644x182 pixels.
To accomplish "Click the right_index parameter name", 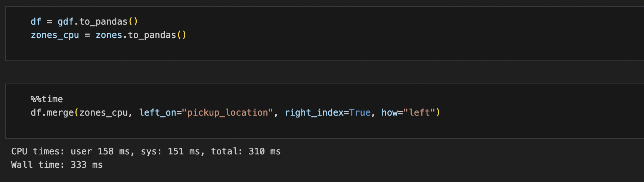I will pyautogui.click(x=314, y=113).
